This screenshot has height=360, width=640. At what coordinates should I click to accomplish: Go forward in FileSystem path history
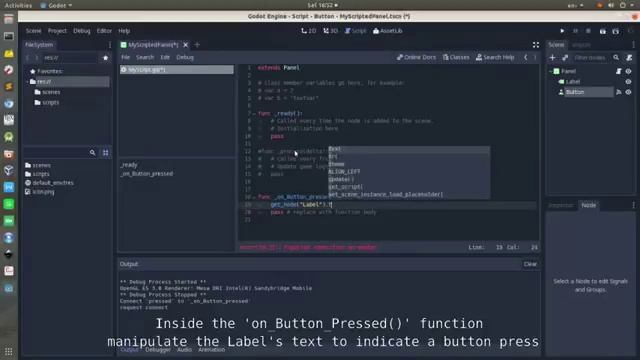36,58
